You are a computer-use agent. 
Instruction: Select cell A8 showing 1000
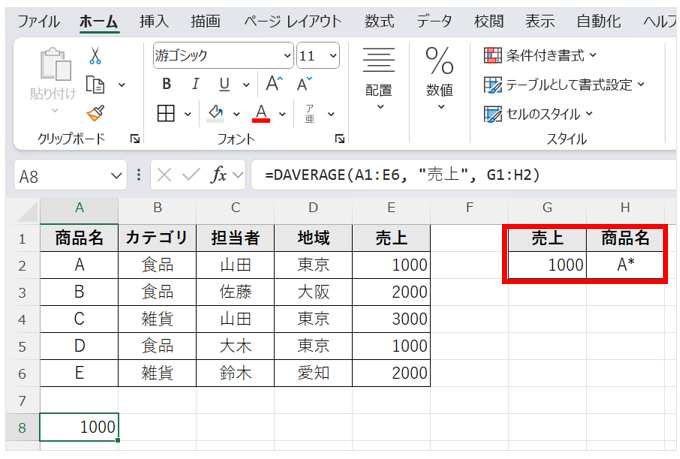(79, 427)
